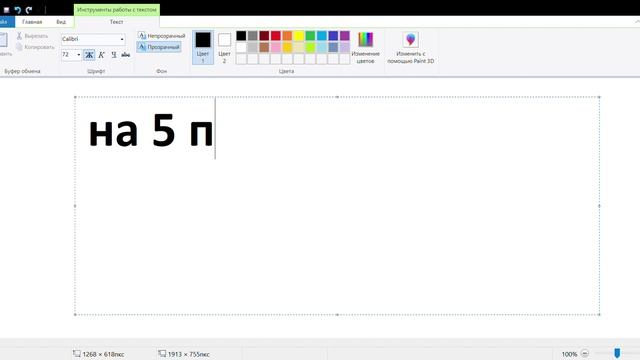Pick the red color swatch
The width and height of the screenshot is (640, 360).
[276, 36]
